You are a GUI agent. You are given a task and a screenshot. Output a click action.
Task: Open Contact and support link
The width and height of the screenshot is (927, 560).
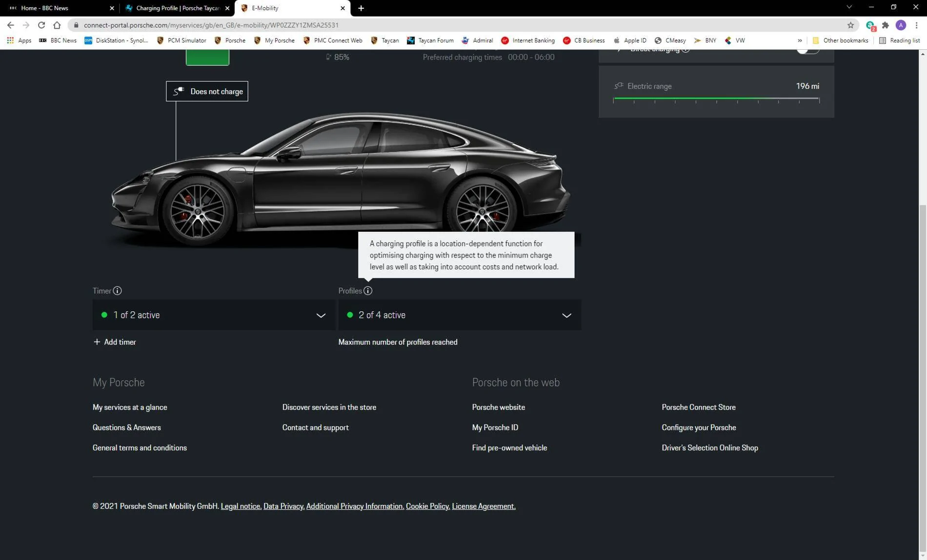click(x=316, y=428)
